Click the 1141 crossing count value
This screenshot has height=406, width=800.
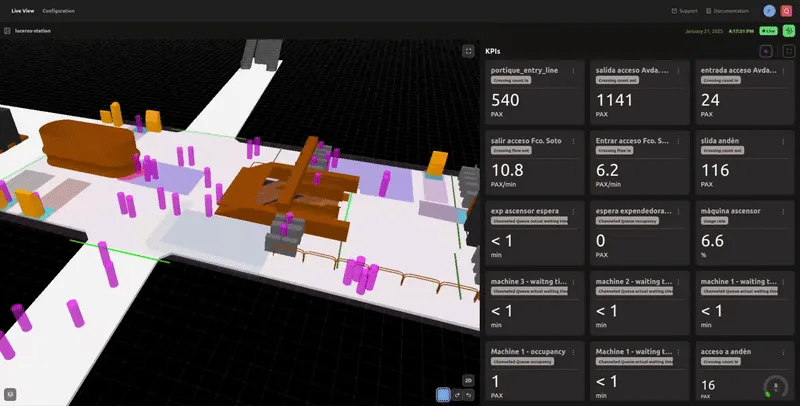click(614, 100)
